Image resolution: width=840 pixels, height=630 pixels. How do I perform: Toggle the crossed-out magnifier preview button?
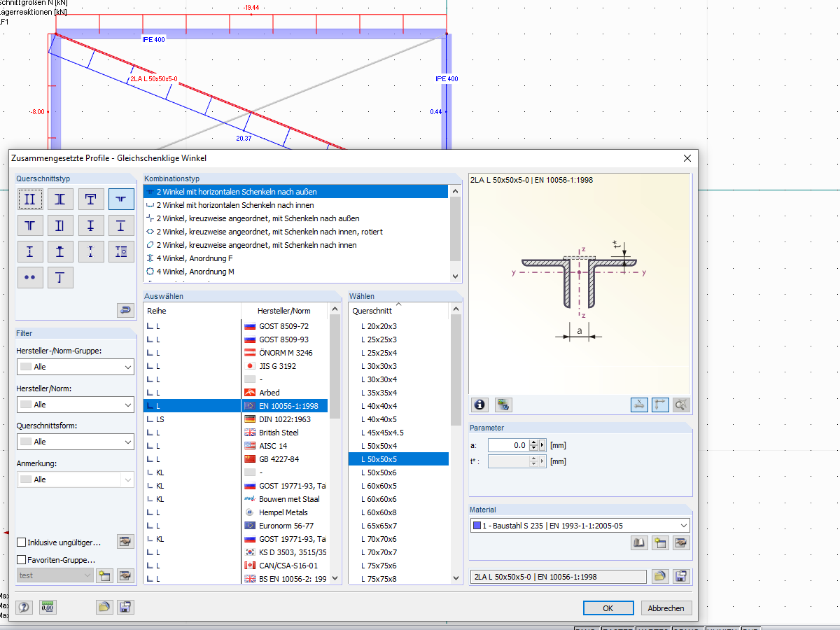(680, 404)
